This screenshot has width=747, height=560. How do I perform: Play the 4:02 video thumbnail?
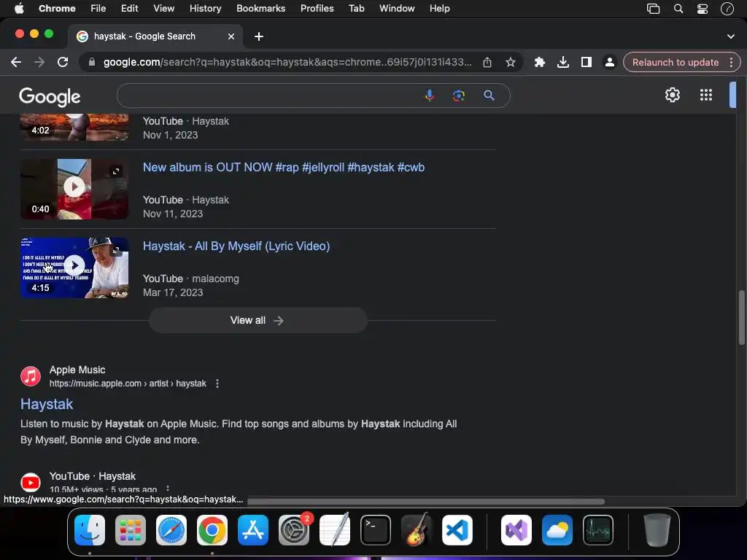coord(74,127)
